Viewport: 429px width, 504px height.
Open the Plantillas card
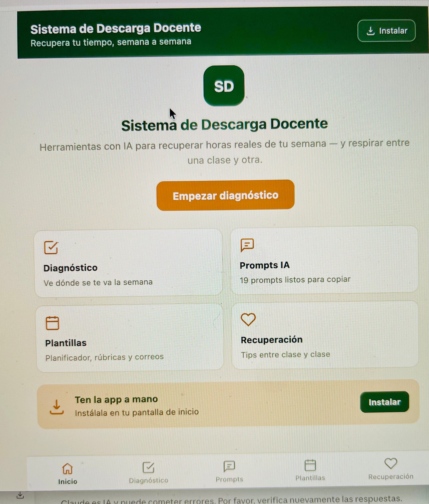[x=130, y=338]
